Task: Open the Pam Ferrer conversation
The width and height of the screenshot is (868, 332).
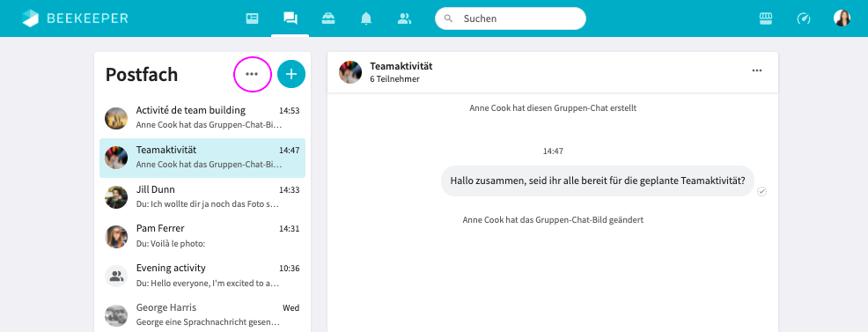Action: tap(202, 236)
